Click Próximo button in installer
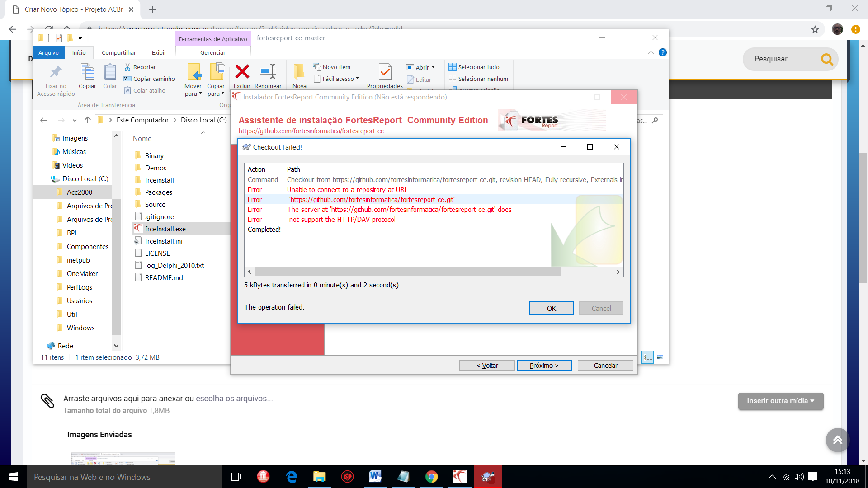The image size is (868, 488). [x=544, y=365]
